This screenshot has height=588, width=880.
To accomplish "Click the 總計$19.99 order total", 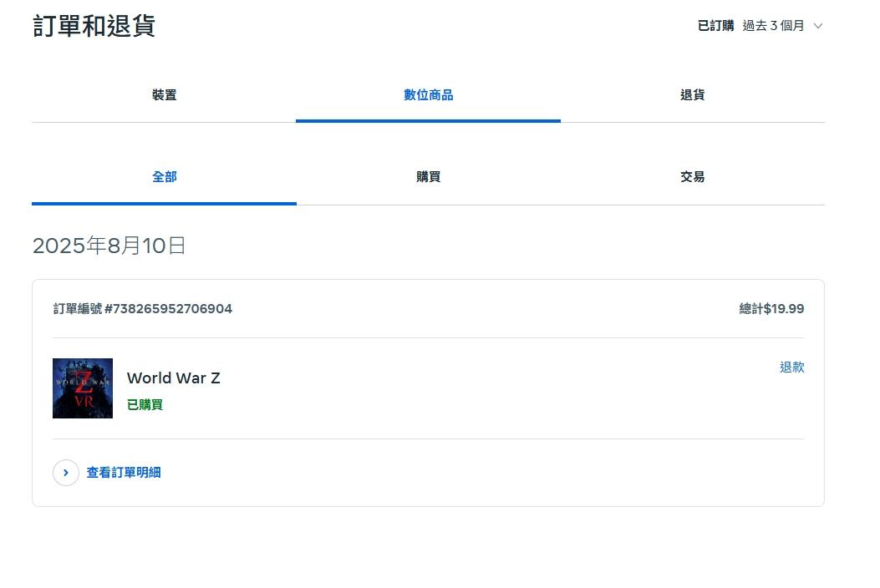I will [x=771, y=309].
